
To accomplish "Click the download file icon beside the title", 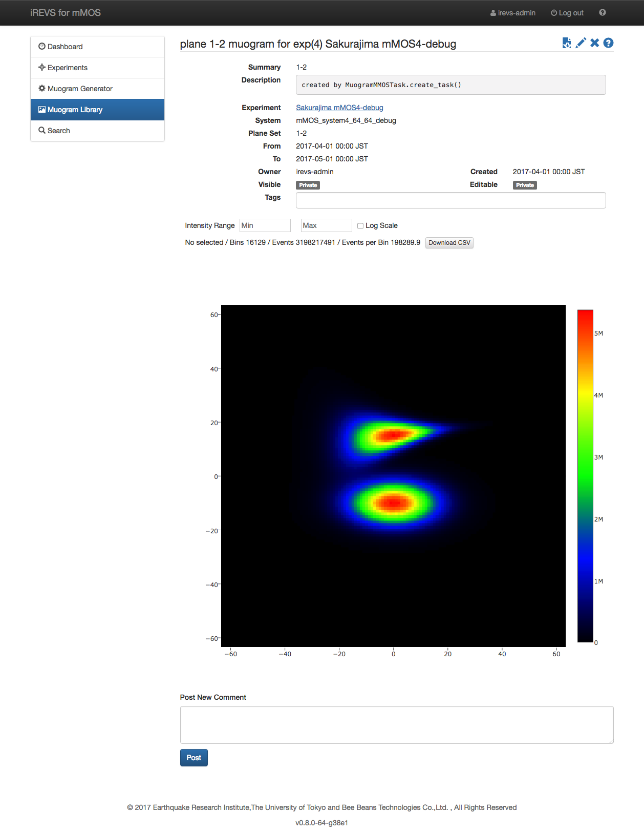I will (567, 44).
